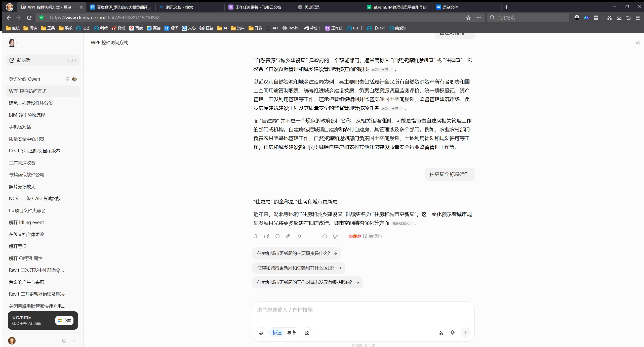The height and width of the screenshot is (347, 644).
Task: Copy the assistant's reply
Action: click(x=266, y=236)
